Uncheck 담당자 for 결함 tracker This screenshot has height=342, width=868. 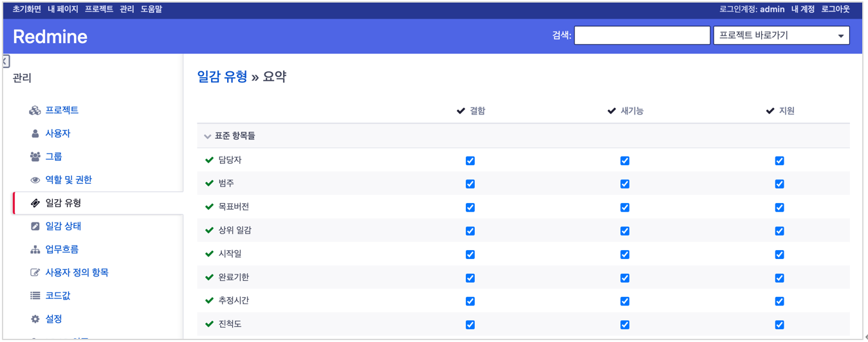[x=470, y=161]
